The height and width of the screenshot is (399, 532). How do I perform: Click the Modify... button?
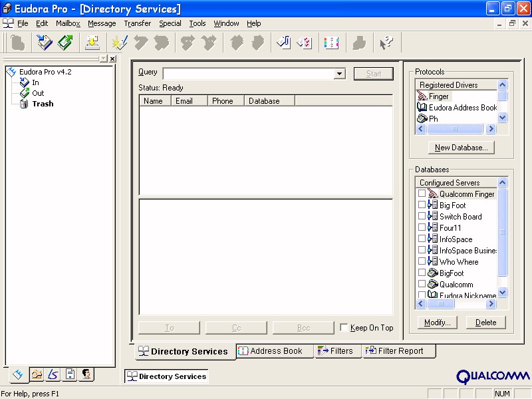click(438, 323)
